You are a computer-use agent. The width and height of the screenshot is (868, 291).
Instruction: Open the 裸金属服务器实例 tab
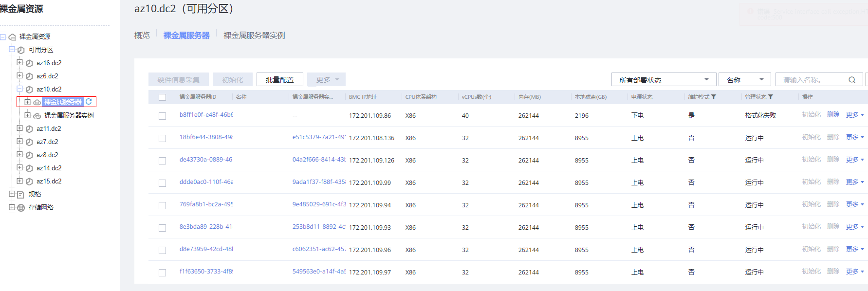(254, 36)
